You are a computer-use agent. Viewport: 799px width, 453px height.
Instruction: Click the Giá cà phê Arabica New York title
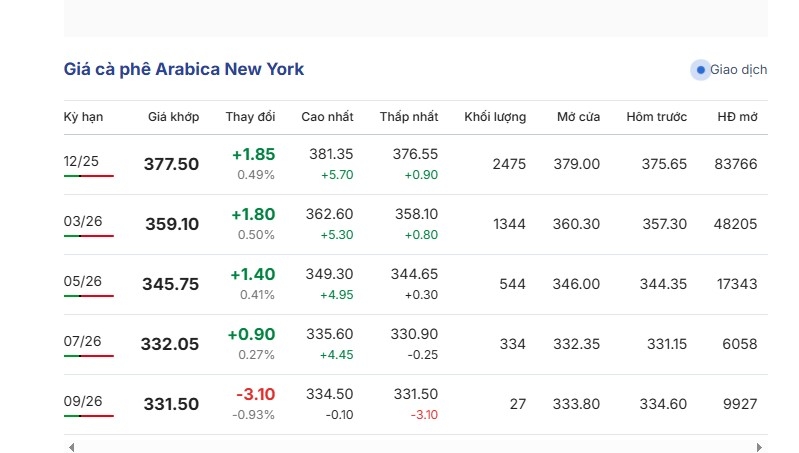(x=183, y=69)
